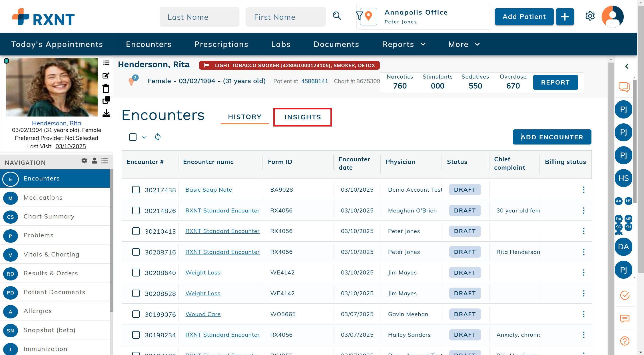The image size is (644, 355).
Task: Select checkbox for encounter 30208640
Action: 136,272
